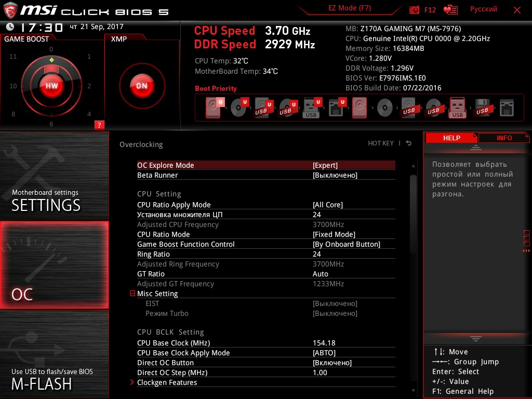Image resolution: width=532 pixels, height=399 pixels.
Task: Change language via Русский button
Action: 484,9
